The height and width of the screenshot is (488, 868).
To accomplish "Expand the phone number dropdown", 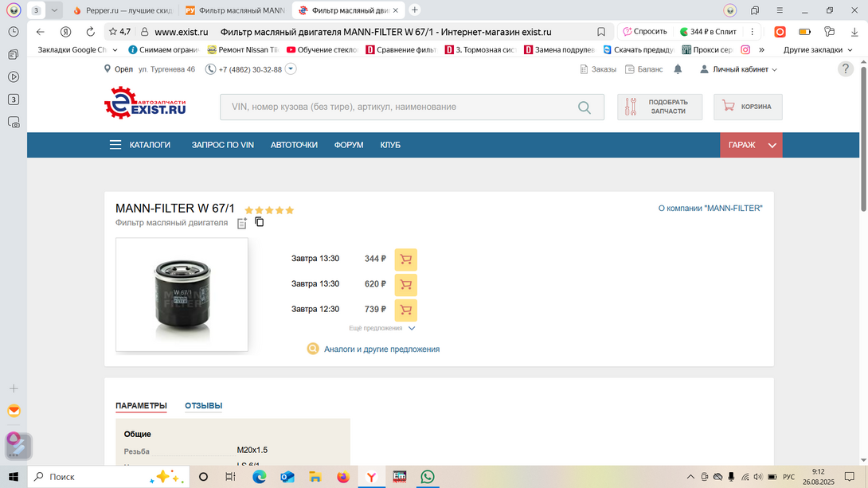I will click(x=291, y=69).
